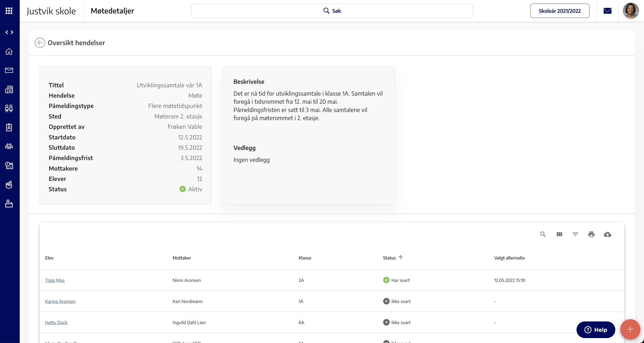The width and height of the screenshot is (644, 343).
Task: Open the messages envelope in the sidebar
Action: (9, 70)
